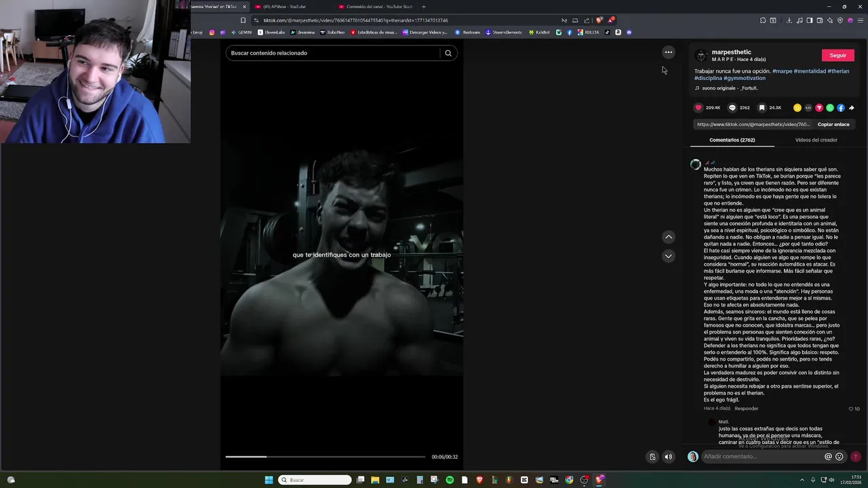This screenshot has width=868, height=488.
Task: Click the Brave Shields lion icon
Action: tap(599, 20)
